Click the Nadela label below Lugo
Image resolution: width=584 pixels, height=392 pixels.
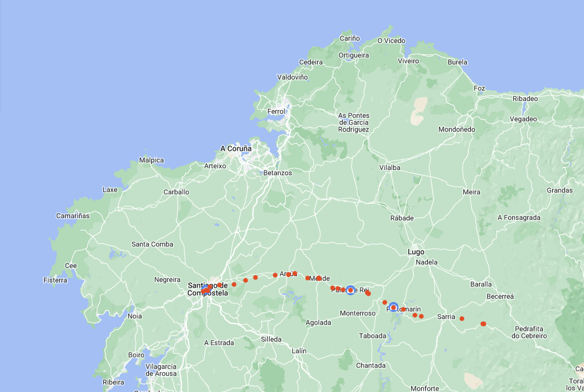tap(426, 263)
